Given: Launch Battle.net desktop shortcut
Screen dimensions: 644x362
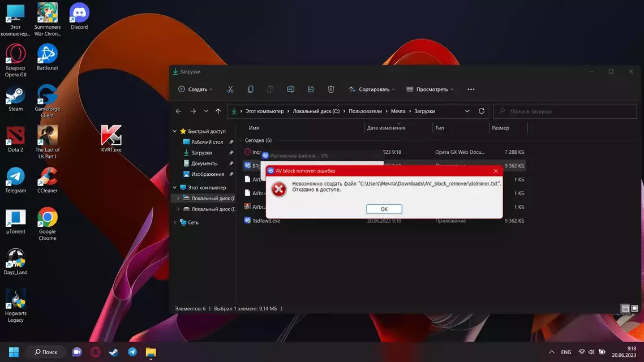Looking at the screenshot, I should pyautogui.click(x=47, y=57).
